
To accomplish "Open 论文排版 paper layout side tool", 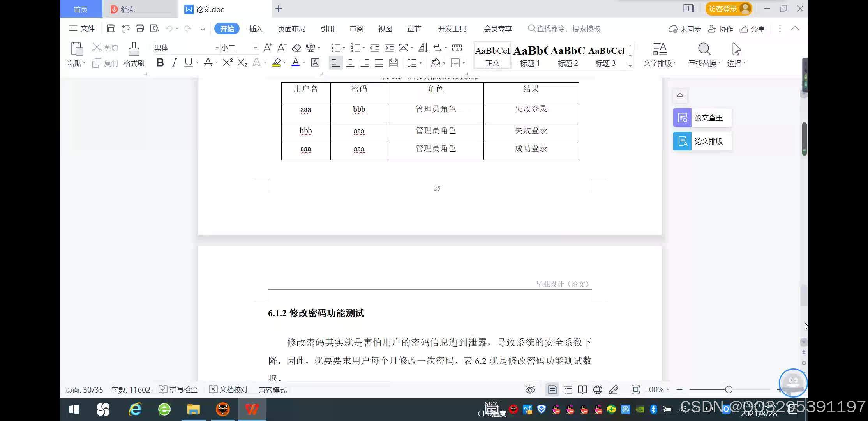I will (x=702, y=141).
